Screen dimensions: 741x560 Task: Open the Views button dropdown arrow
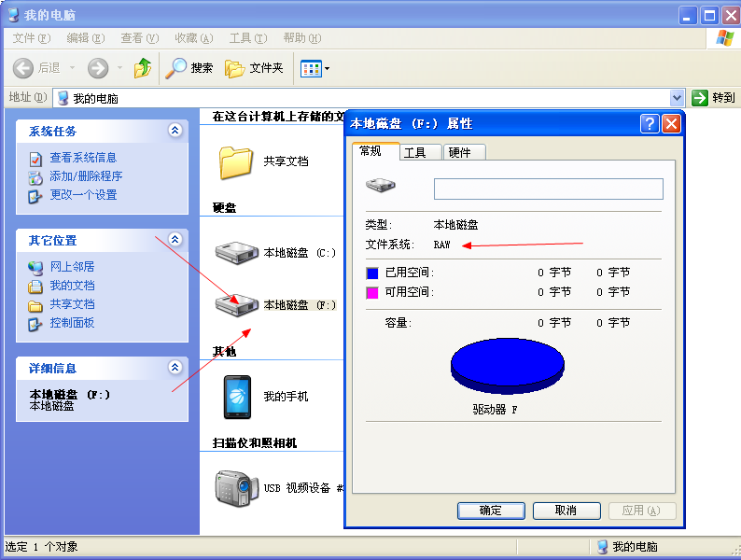coord(327,69)
